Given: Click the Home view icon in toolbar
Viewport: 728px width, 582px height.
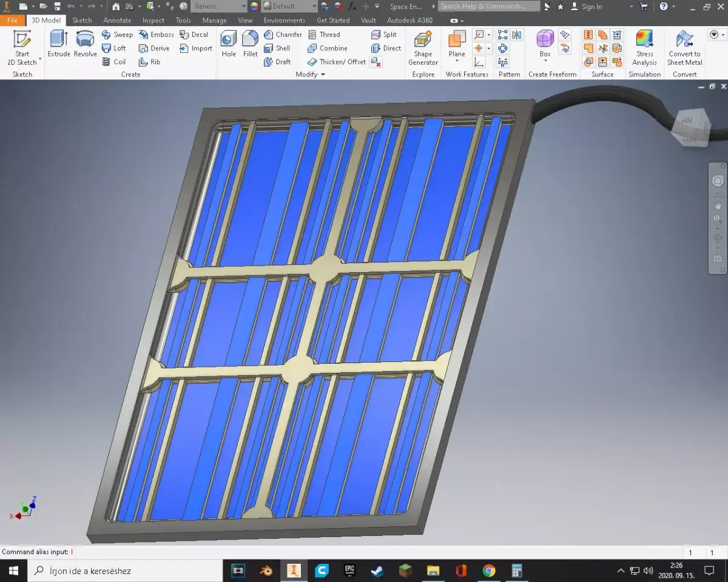Looking at the screenshot, I should [x=116, y=6].
